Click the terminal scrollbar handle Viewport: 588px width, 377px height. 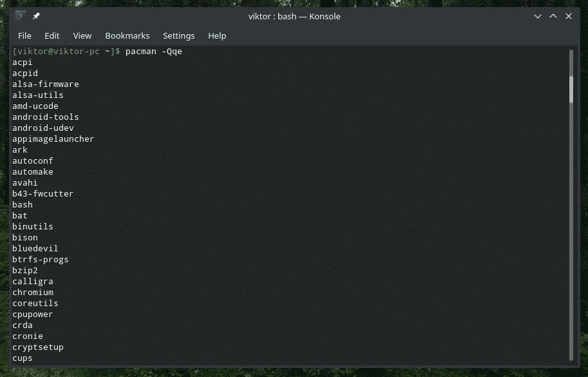(571, 90)
